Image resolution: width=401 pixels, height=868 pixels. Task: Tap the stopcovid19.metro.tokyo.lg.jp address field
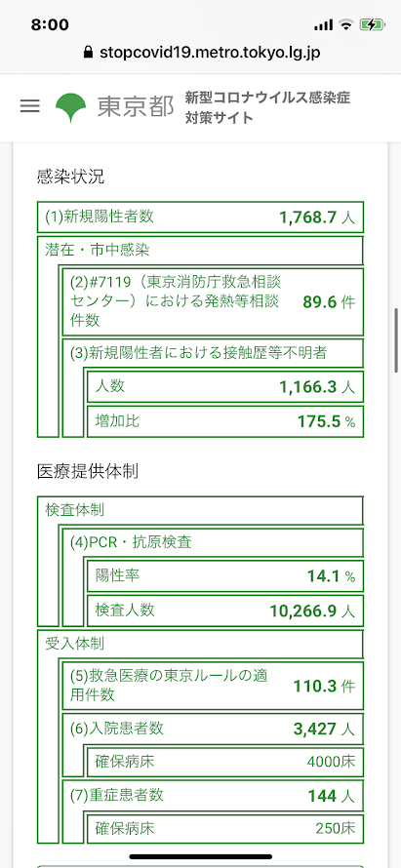(x=201, y=52)
